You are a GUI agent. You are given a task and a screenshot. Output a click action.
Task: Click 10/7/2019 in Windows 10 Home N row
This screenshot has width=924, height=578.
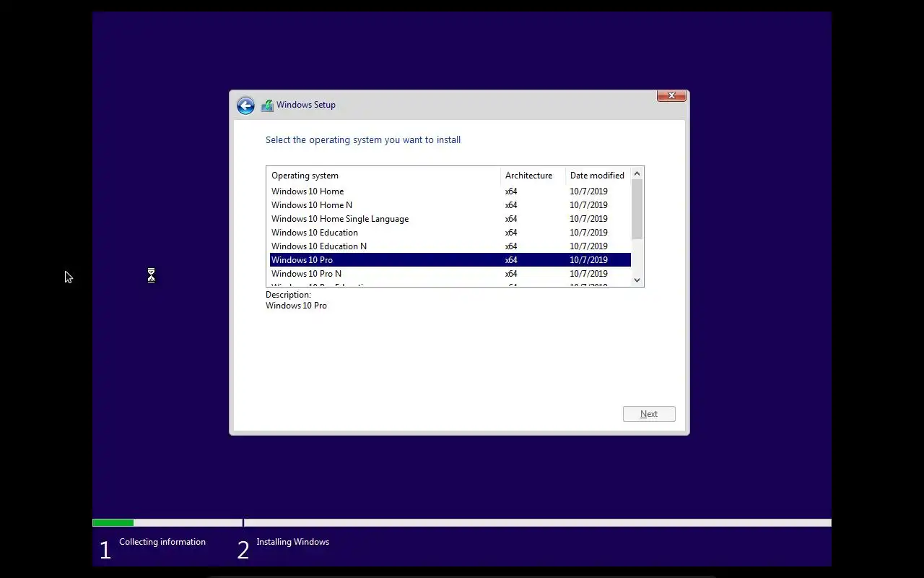588,205
